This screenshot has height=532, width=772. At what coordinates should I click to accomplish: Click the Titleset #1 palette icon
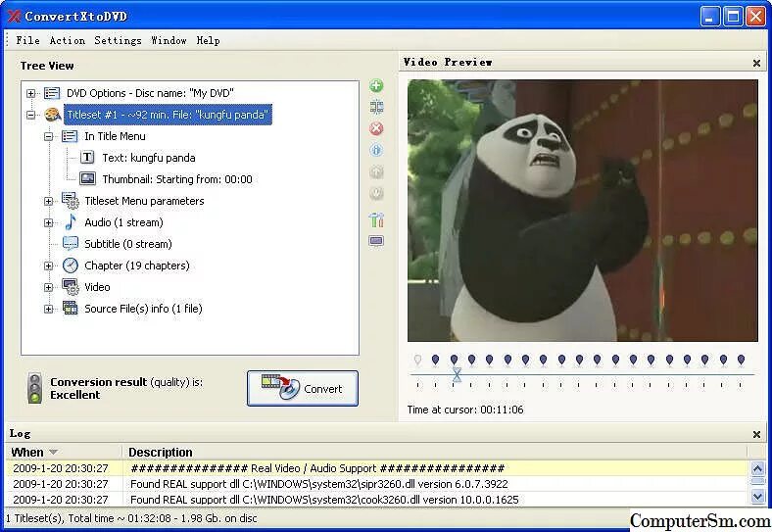tap(52, 115)
